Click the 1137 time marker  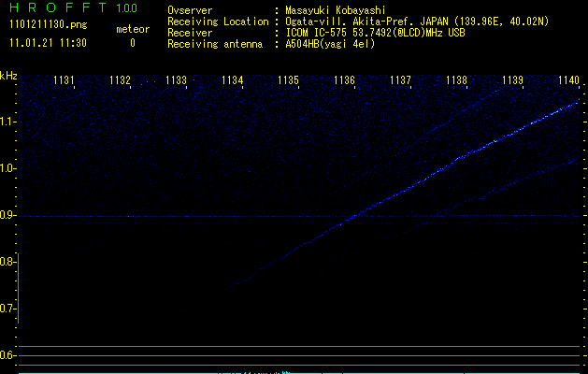[x=400, y=80]
